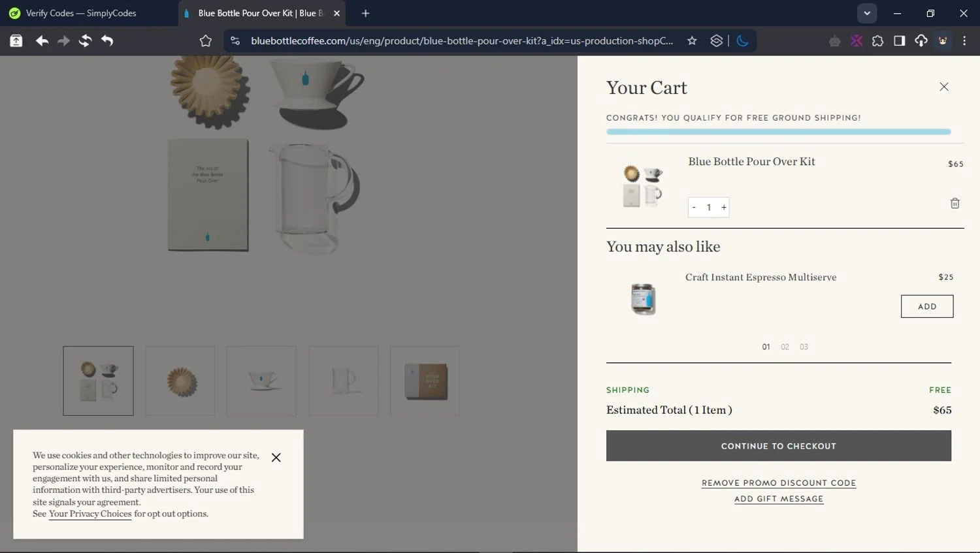Go to recommendation page 02
Image resolution: width=980 pixels, height=553 pixels.
point(785,347)
